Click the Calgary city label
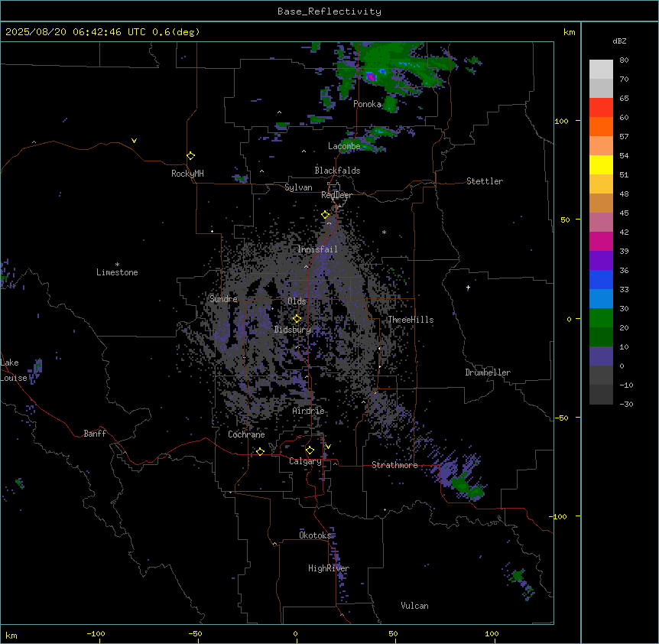The width and height of the screenshot is (659, 644). click(306, 461)
